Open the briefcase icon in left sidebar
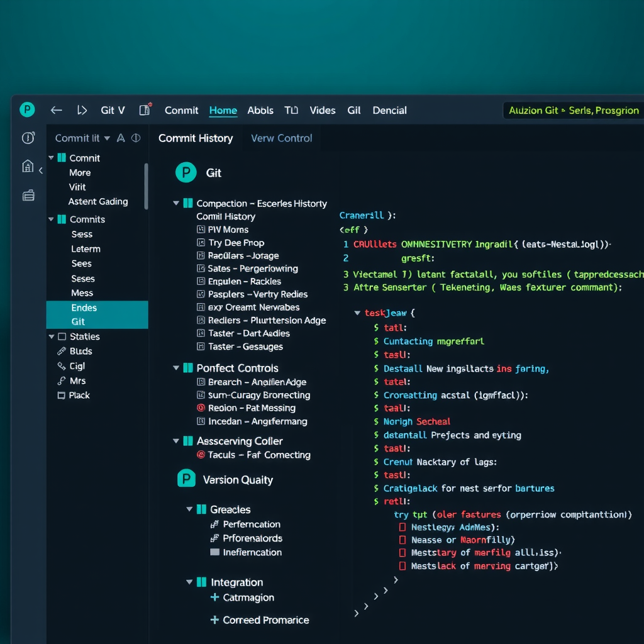Viewport: 644px width, 644px height. tap(28, 195)
